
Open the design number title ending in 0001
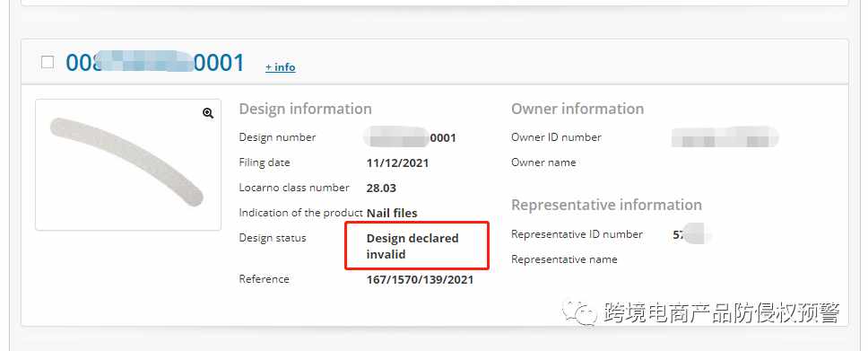coord(155,63)
